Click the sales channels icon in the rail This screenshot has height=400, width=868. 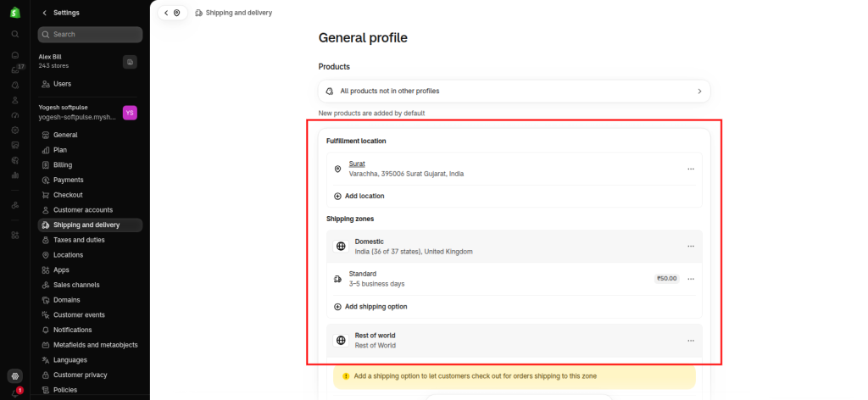[x=15, y=205]
